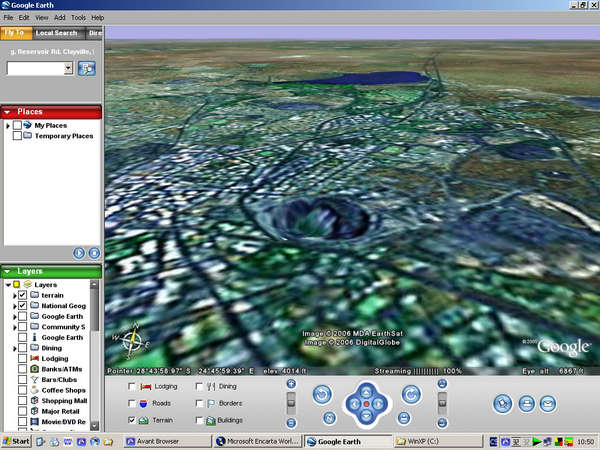Rotate the view clockwise

click(x=411, y=395)
